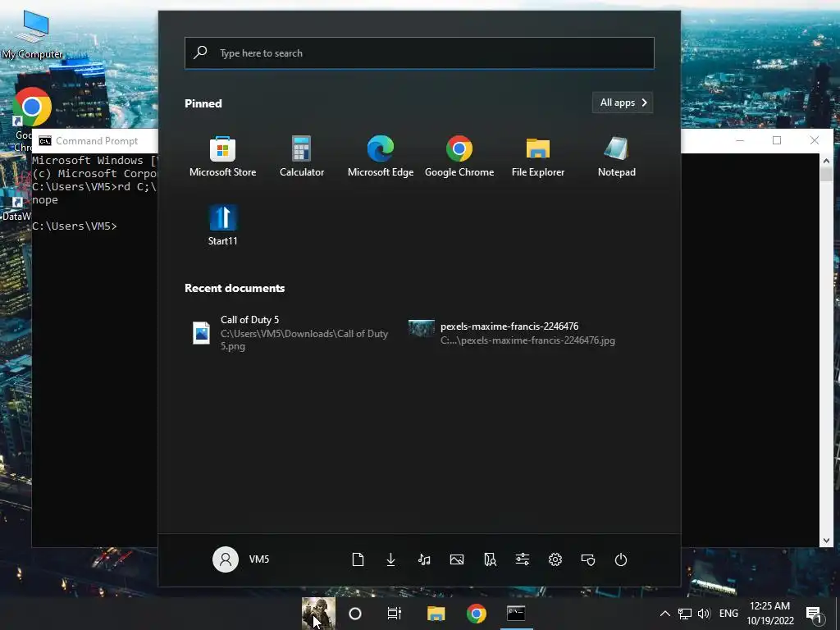Open the personal user folder shortcut icon
The height and width of the screenshot is (630, 840).
click(x=490, y=559)
